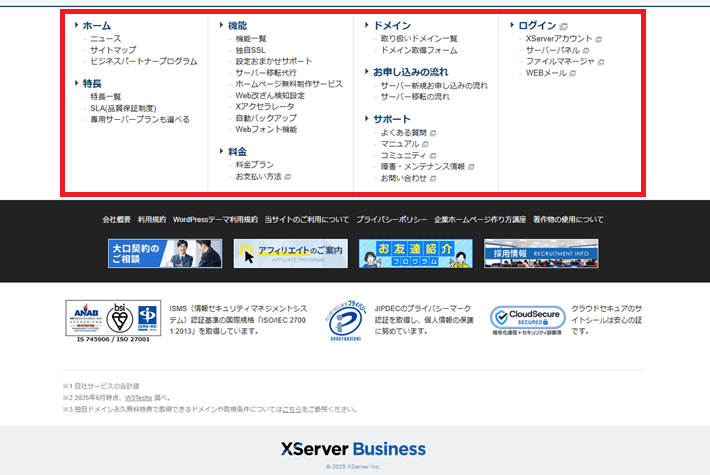Viewport: 710px width, 475px height.
Task: Open the マニュアル link
Action: [400, 144]
